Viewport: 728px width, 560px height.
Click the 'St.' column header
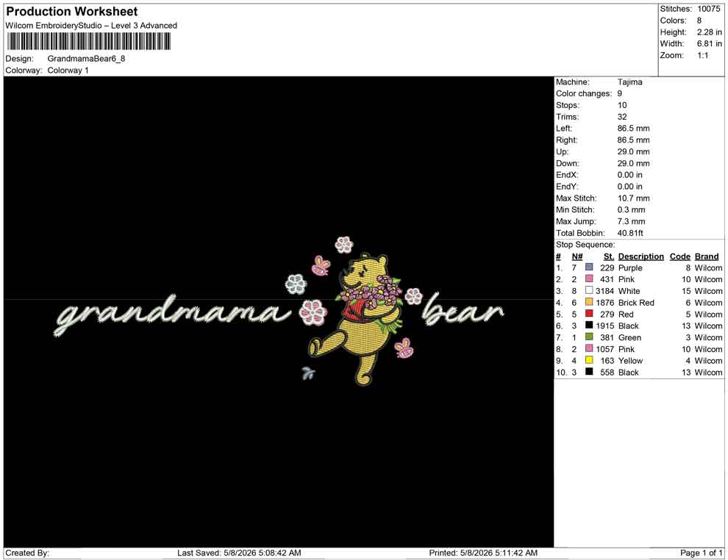(609, 256)
